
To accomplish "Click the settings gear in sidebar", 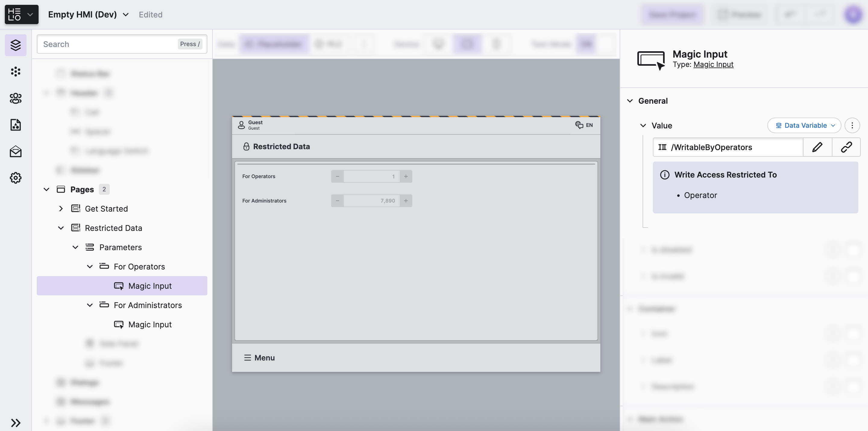I will pos(15,178).
